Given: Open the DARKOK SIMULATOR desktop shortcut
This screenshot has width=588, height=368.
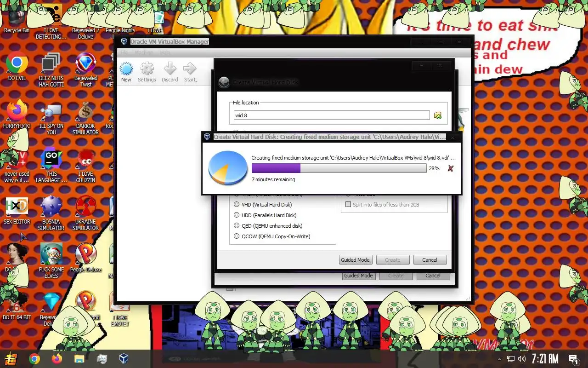Looking at the screenshot, I should (x=85, y=118).
